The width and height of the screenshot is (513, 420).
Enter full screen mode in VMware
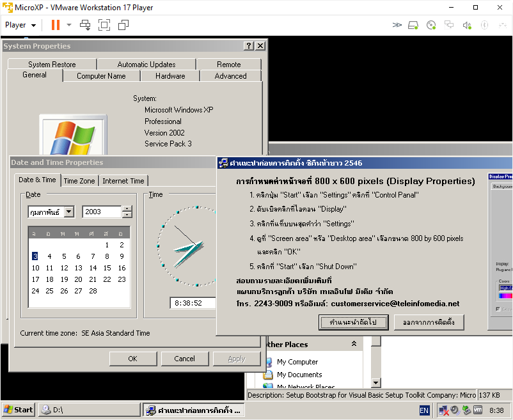point(104,25)
